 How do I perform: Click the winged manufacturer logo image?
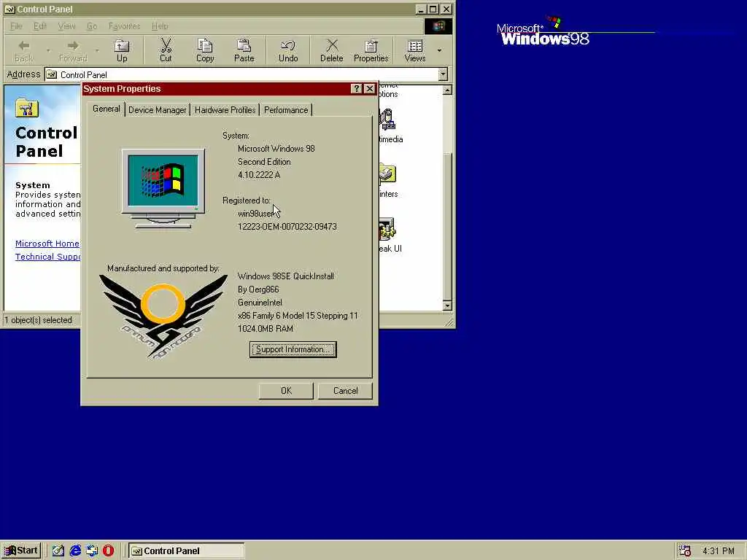point(163,316)
